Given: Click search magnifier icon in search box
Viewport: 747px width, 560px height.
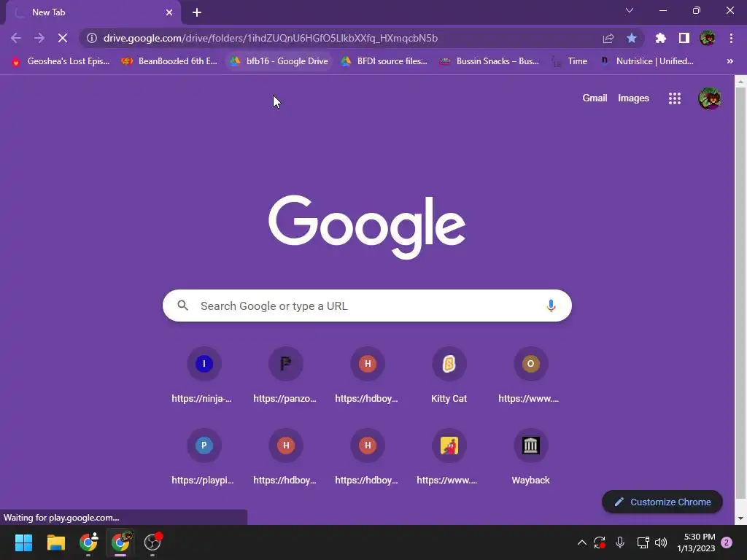Looking at the screenshot, I should 183,306.
